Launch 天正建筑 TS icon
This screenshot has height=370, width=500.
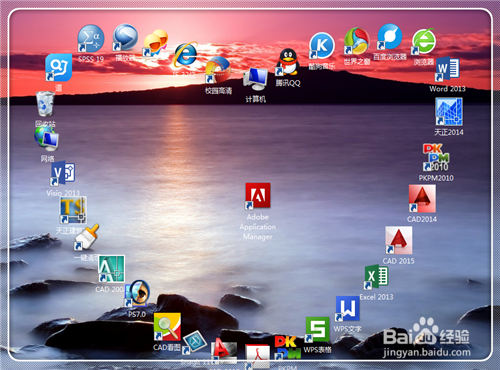click(x=73, y=210)
